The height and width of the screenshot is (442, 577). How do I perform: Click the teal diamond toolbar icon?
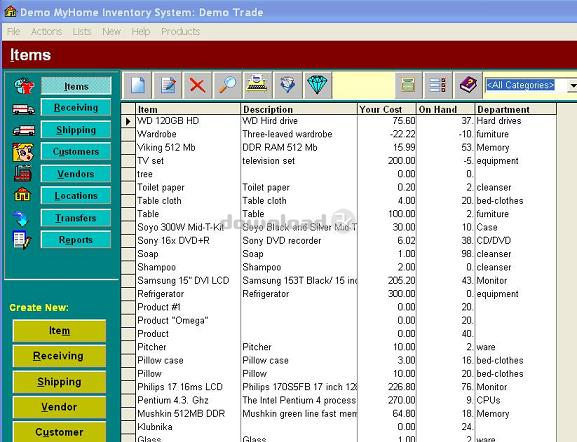[317, 85]
